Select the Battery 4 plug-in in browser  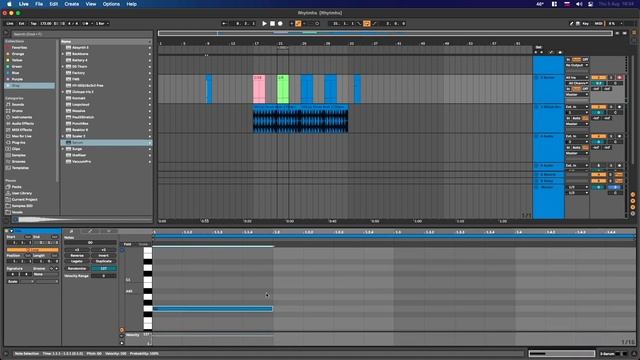[x=80, y=60]
